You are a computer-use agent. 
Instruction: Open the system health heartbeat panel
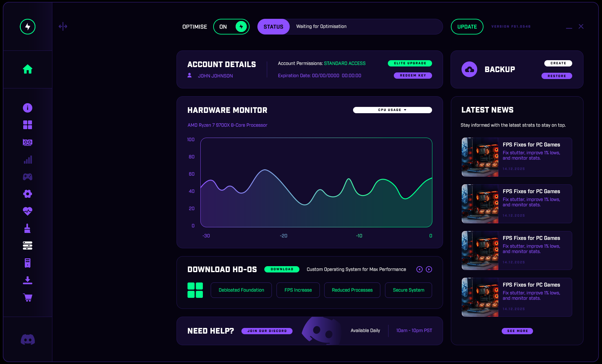point(28,211)
